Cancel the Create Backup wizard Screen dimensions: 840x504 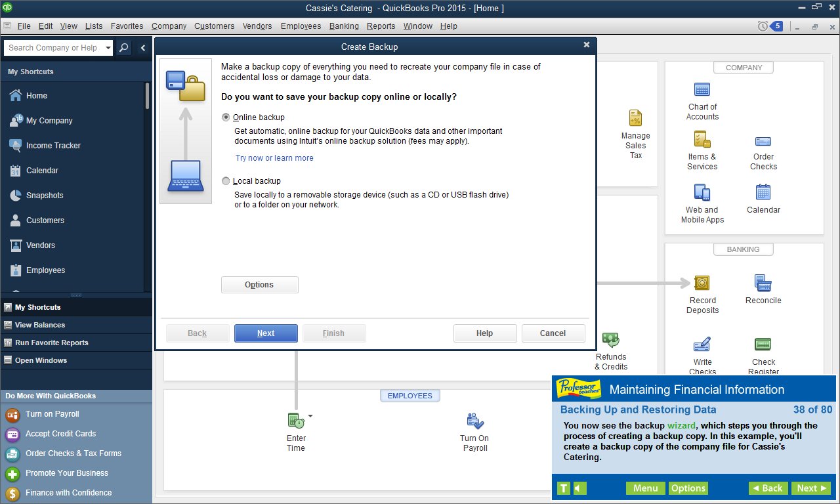(x=553, y=333)
